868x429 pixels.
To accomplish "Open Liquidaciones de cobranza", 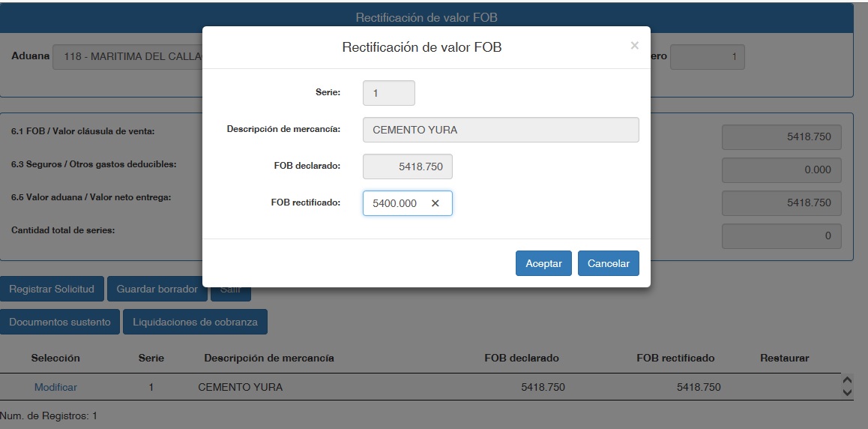I will (195, 322).
